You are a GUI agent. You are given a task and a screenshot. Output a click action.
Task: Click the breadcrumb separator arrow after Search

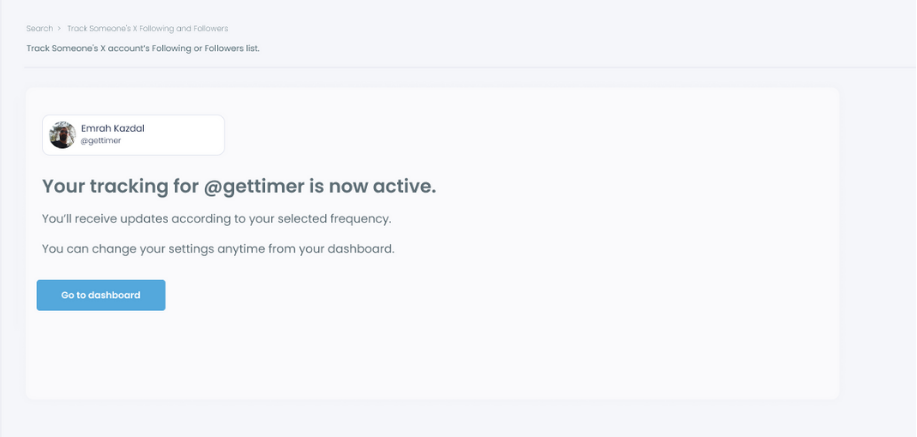tap(60, 28)
